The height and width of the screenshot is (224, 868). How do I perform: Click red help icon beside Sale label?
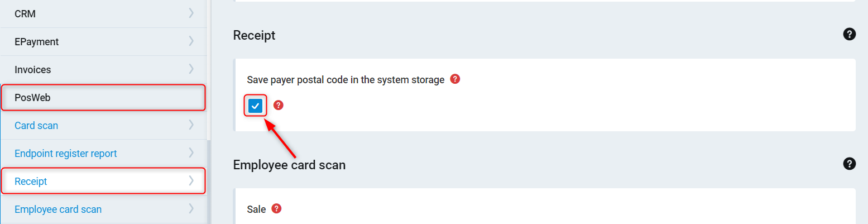(276, 209)
